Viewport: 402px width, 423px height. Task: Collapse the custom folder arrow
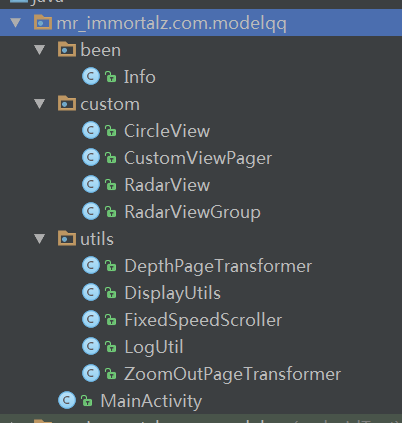point(40,104)
